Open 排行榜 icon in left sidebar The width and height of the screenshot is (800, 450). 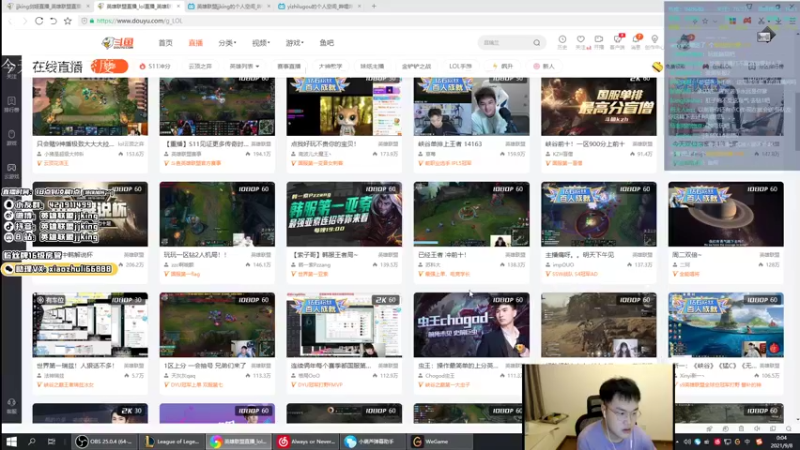coord(11,104)
